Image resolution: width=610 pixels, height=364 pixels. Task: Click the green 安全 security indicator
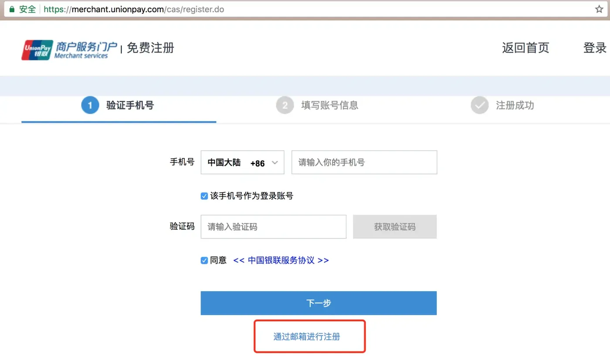26,9
